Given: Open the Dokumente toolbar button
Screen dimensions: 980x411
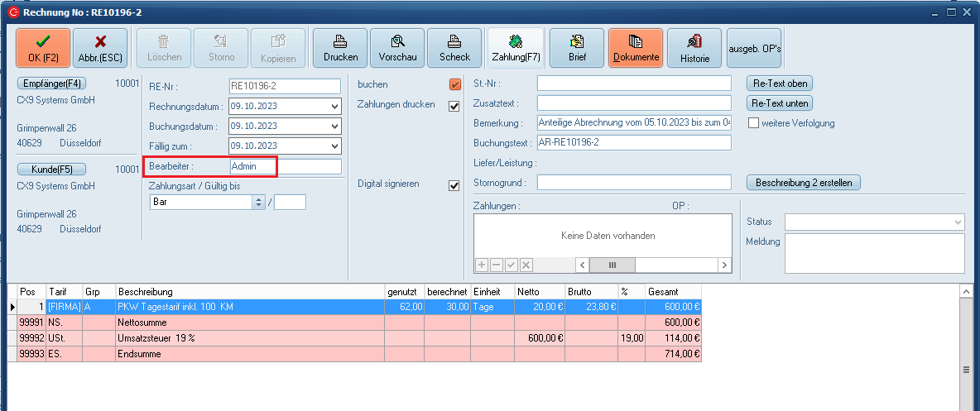Looking at the screenshot, I should pyautogui.click(x=636, y=48).
